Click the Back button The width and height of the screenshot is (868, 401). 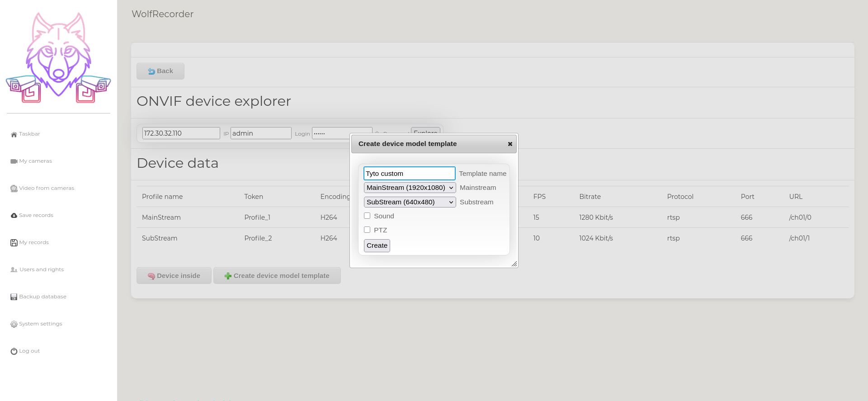pyautogui.click(x=160, y=71)
